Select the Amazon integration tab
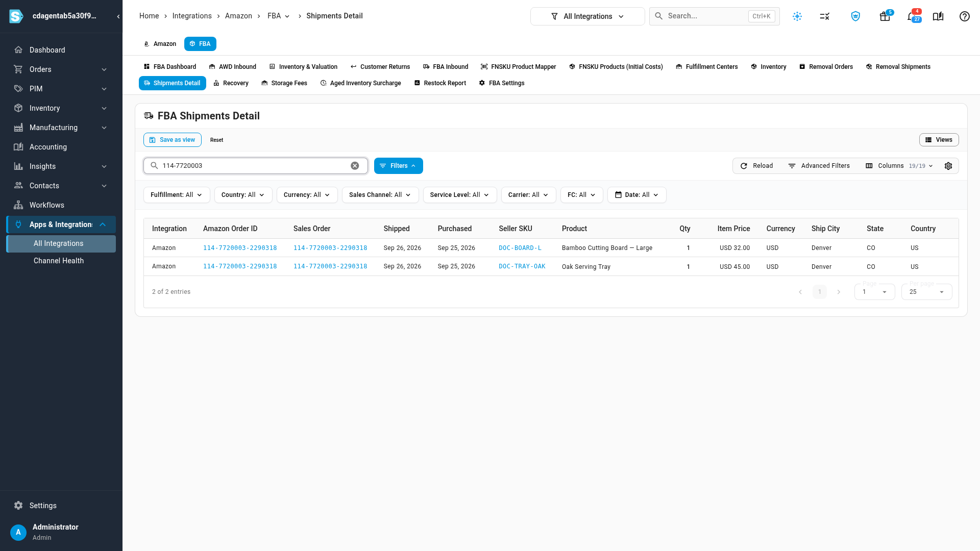This screenshot has width=980, height=551. pyautogui.click(x=160, y=44)
